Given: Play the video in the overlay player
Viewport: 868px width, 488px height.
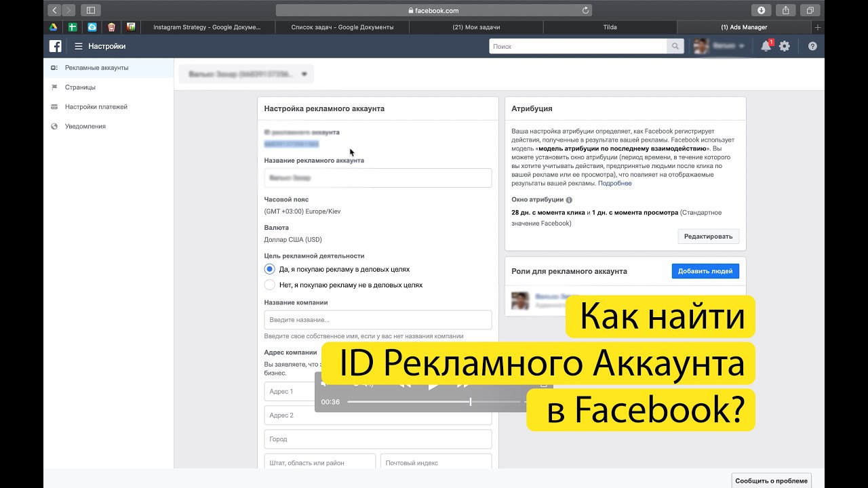Looking at the screenshot, I should pyautogui.click(x=433, y=385).
